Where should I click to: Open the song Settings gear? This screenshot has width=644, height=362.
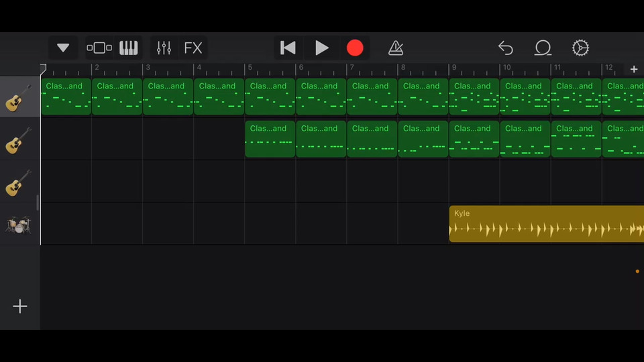(x=580, y=48)
